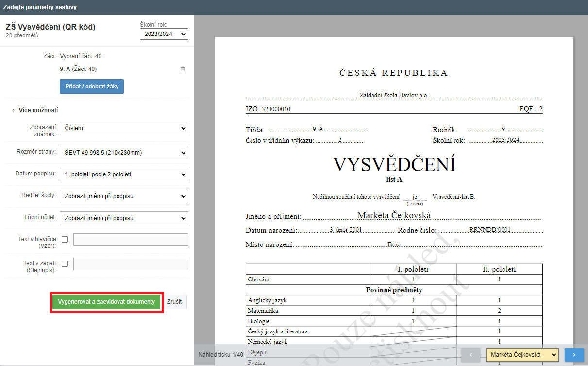Click the Matematika row in grades table
The width and height of the screenshot is (588, 366).
pos(394,311)
